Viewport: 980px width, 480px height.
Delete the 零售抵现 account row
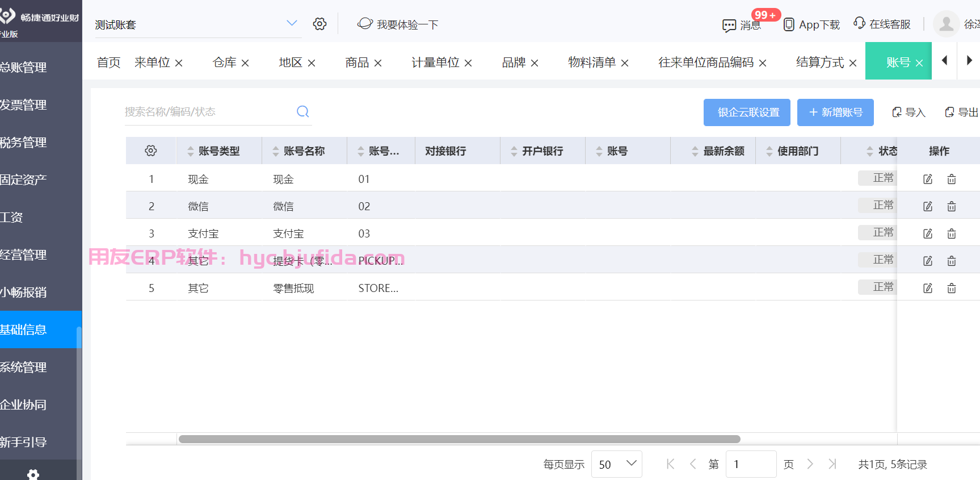[x=952, y=288]
